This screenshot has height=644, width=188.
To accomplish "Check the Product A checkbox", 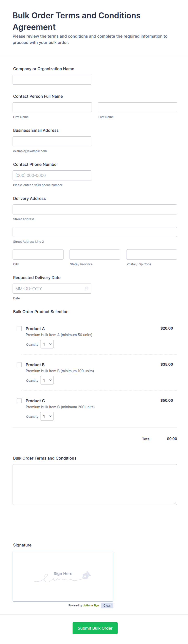I will pos(19,329).
